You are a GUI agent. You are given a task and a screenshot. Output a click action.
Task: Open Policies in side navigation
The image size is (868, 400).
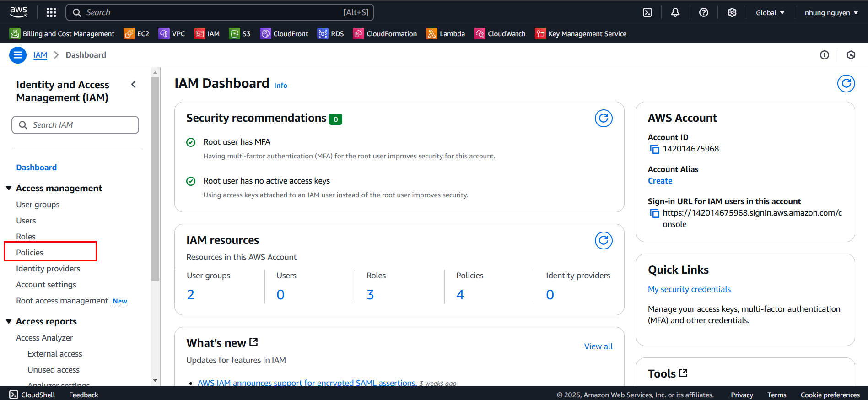[30, 253]
